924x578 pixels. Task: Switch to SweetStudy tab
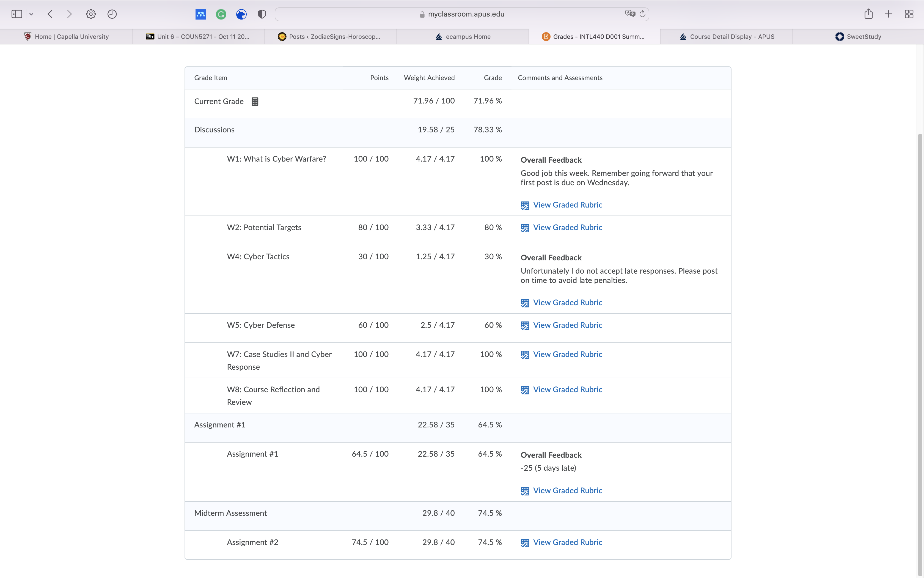tap(858, 37)
